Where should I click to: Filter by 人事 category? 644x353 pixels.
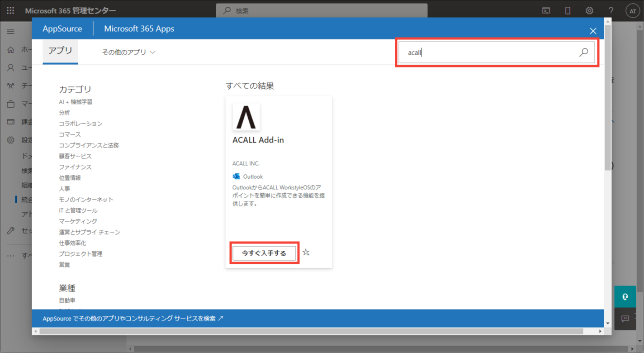64,189
